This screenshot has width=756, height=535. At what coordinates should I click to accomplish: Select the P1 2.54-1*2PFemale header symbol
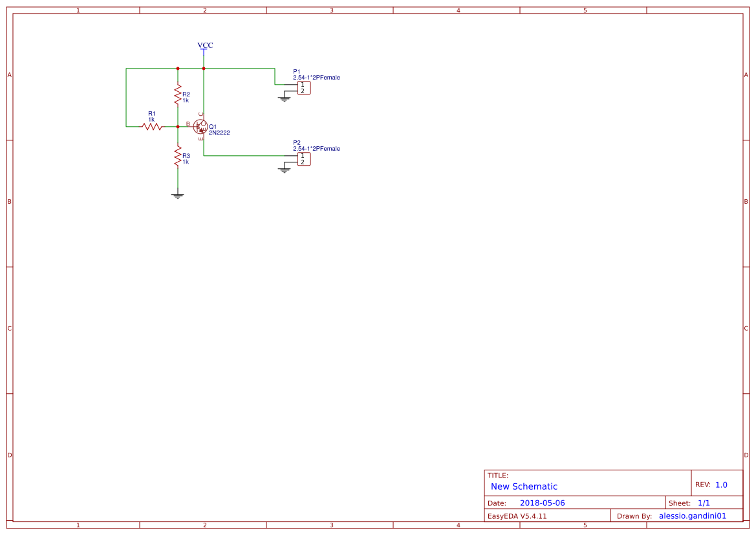coord(304,87)
